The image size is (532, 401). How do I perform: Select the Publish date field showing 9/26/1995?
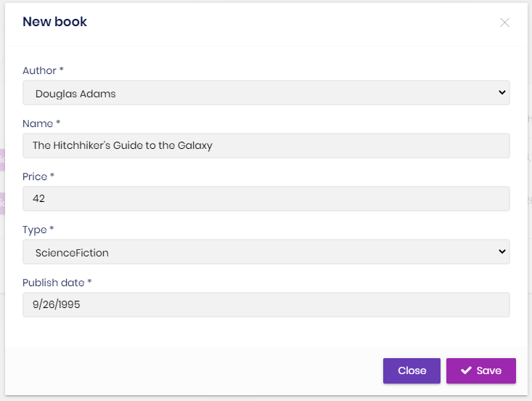tap(266, 304)
